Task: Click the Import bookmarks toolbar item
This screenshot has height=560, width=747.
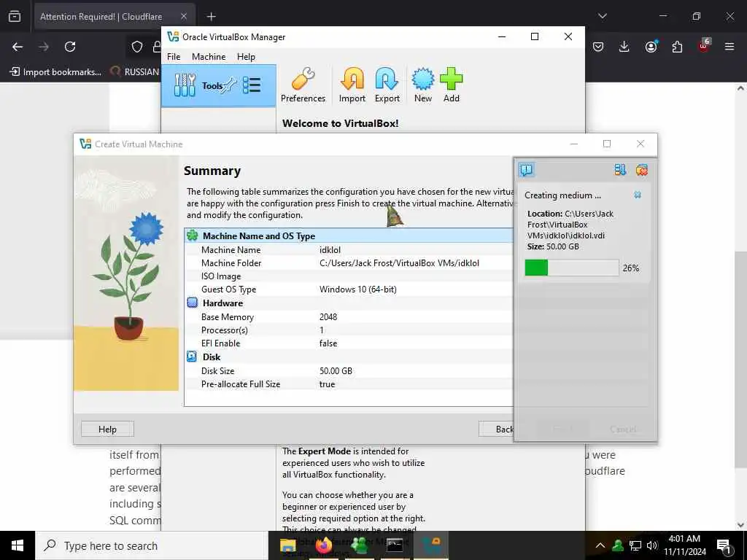Action: [55, 72]
